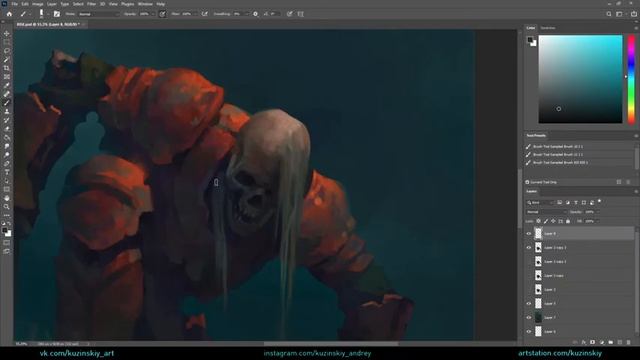The width and height of the screenshot is (640, 360).
Task: Pick a color in the color field
Action: click(580, 79)
